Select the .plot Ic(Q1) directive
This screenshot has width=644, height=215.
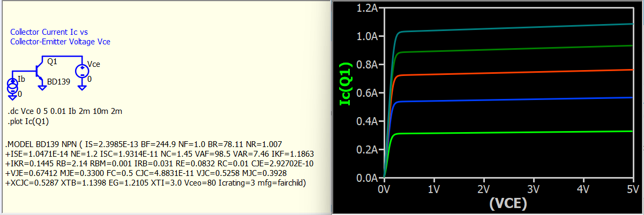tap(28, 121)
